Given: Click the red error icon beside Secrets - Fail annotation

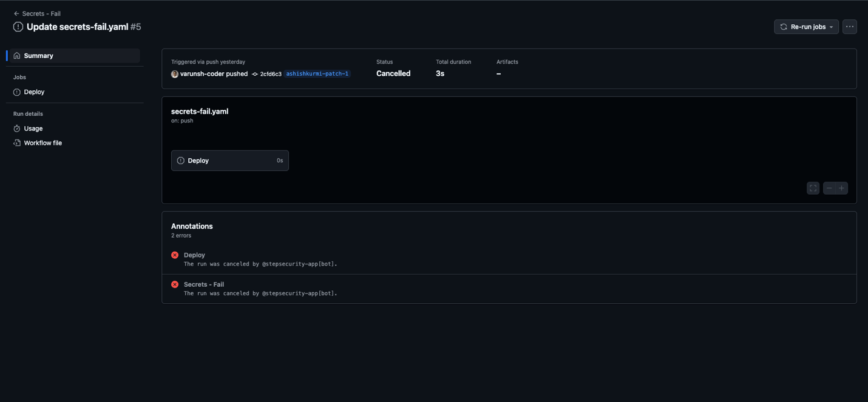Looking at the screenshot, I should click(x=175, y=284).
